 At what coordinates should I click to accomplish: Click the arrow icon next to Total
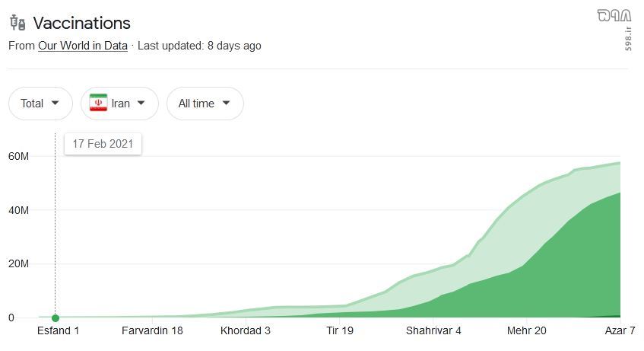55,103
